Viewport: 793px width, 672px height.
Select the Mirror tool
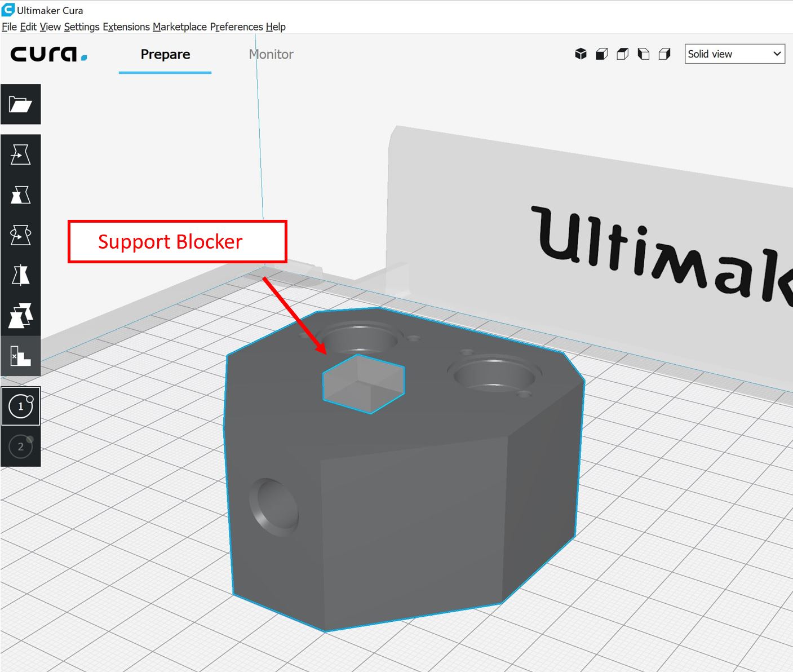point(20,275)
